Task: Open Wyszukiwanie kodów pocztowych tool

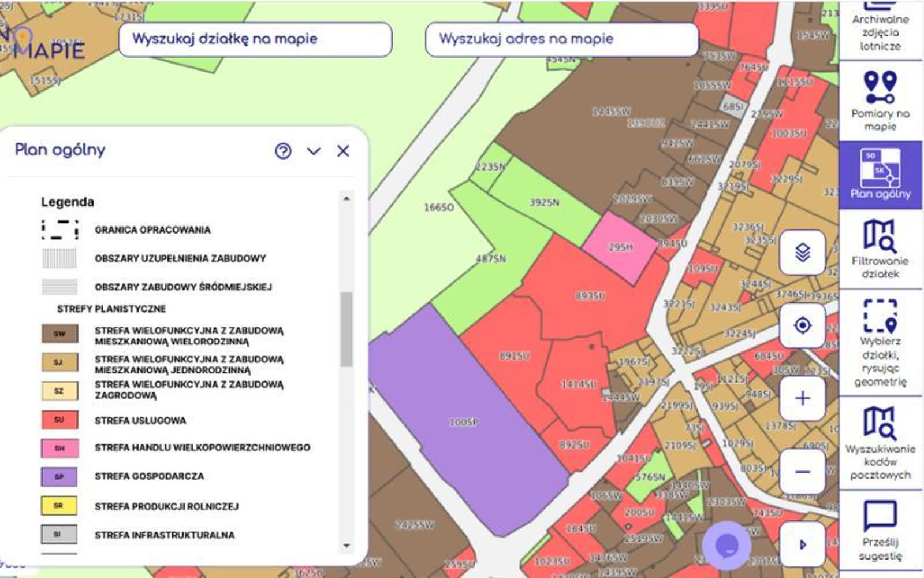Action: coord(880,443)
